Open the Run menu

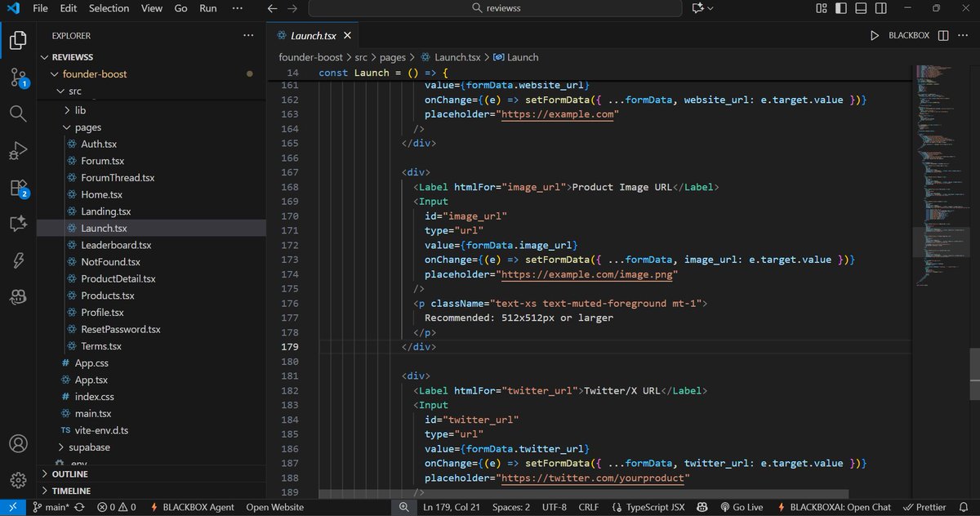pos(208,8)
